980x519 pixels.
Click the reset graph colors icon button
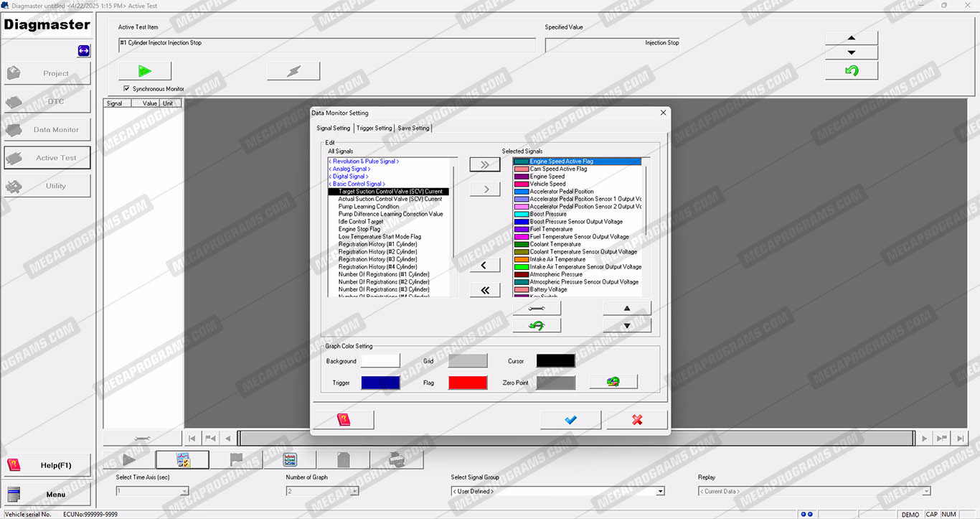613,382
